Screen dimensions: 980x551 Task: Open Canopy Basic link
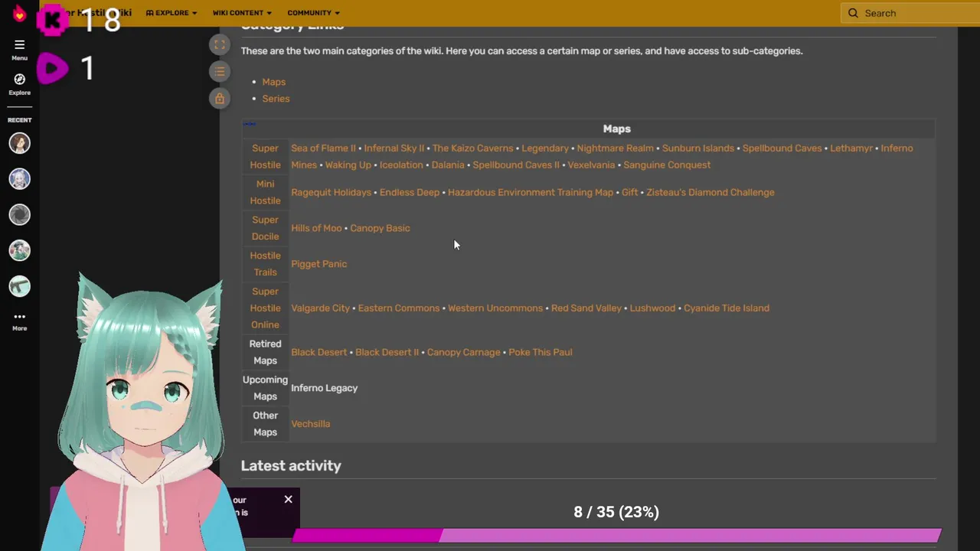pyautogui.click(x=380, y=228)
